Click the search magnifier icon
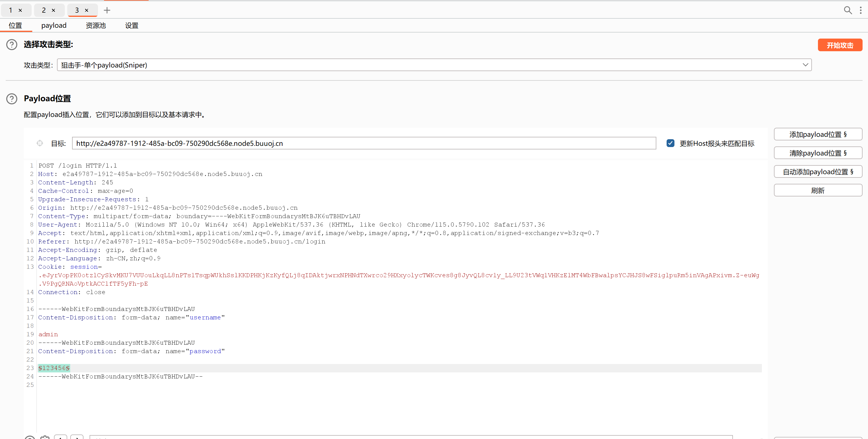The image size is (868, 439). pyautogui.click(x=847, y=10)
